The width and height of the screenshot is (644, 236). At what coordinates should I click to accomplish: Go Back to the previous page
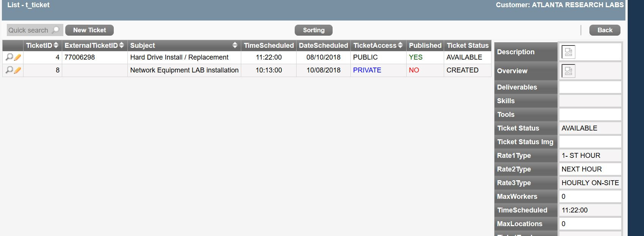point(605,30)
